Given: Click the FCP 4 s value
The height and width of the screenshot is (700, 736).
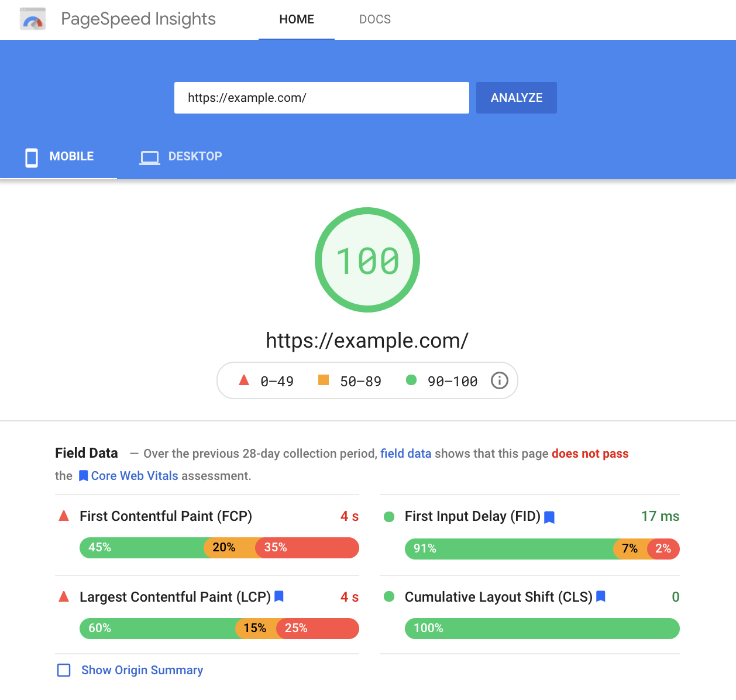Looking at the screenshot, I should click(x=350, y=516).
